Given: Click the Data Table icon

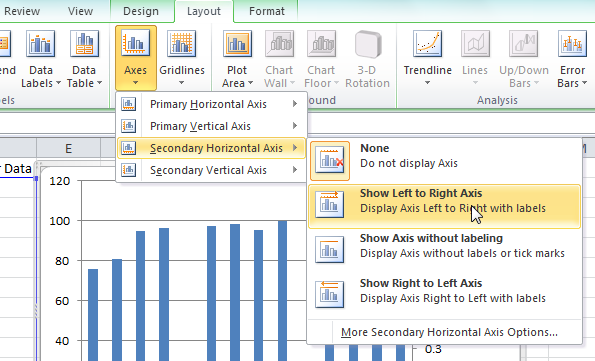Looking at the screenshot, I should click(x=84, y=44).
